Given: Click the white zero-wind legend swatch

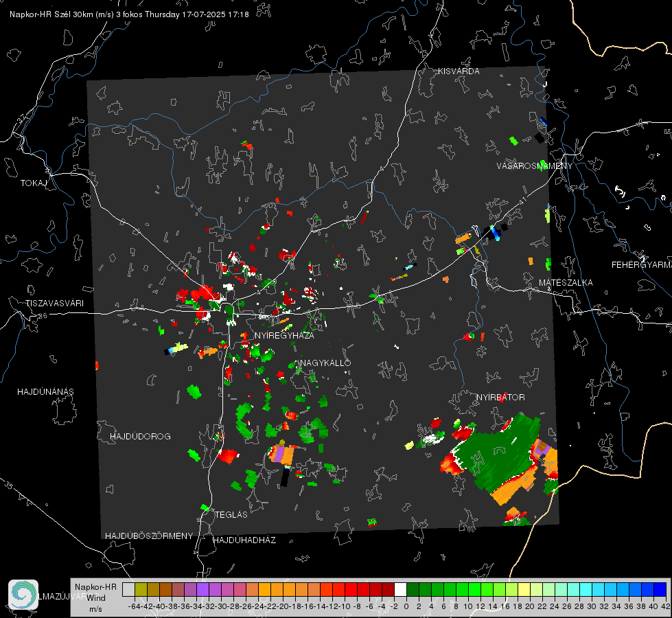Looking at the screenshot, I should pos(400,589).
